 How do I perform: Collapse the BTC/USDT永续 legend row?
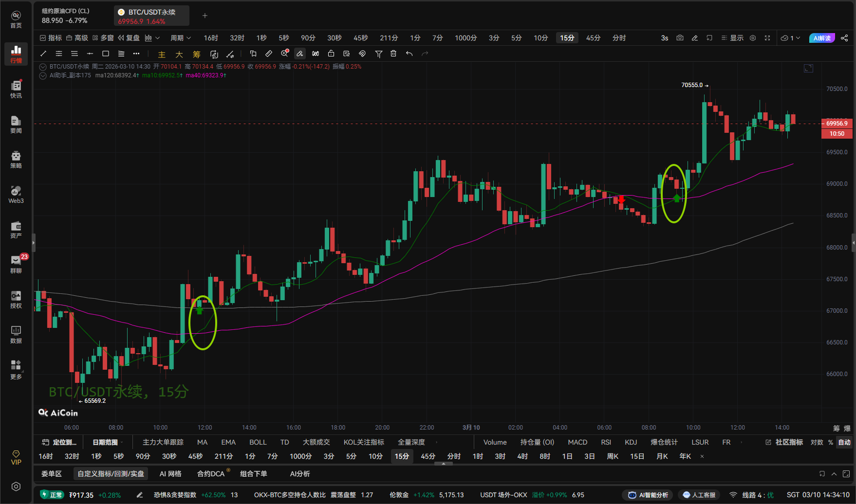pyautogui.click(x=43, y=67)
